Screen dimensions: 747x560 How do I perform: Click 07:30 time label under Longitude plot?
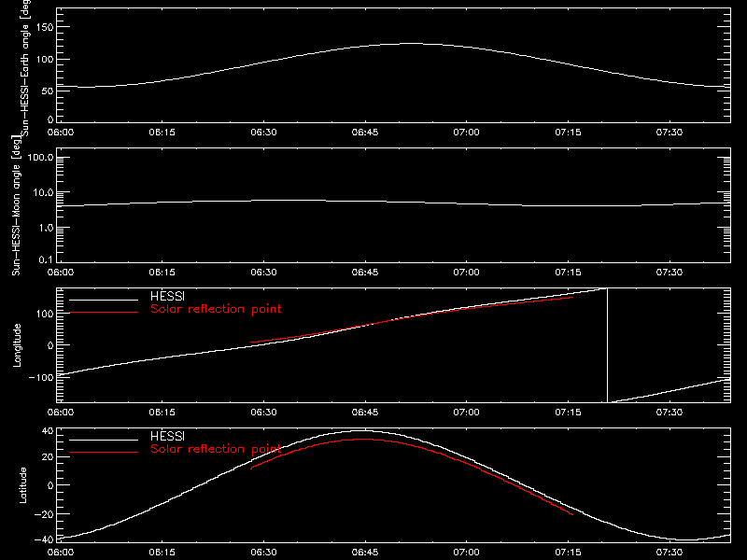tap(669, 412)
